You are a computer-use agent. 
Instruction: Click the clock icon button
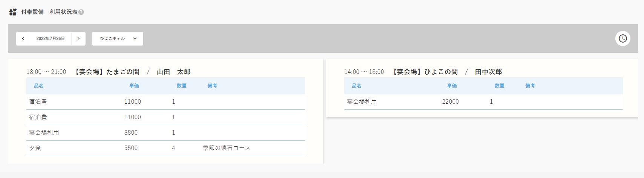(x=623, y=38)
